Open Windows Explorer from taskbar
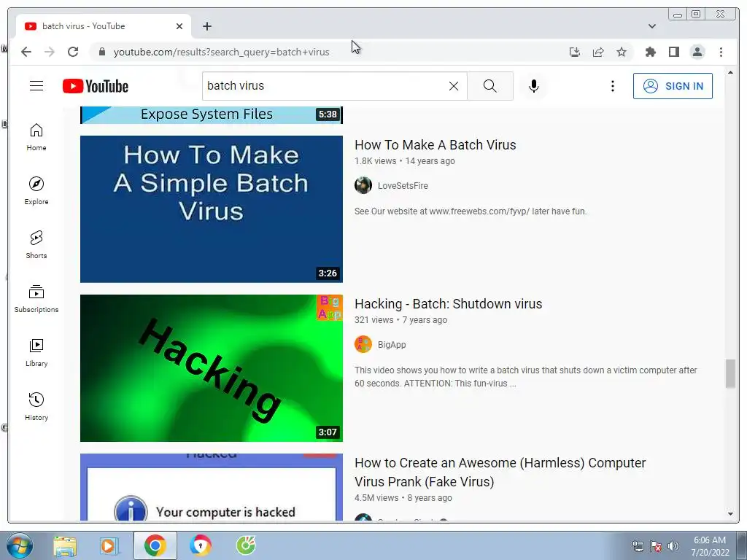747x560 pixels. [65, 545]
